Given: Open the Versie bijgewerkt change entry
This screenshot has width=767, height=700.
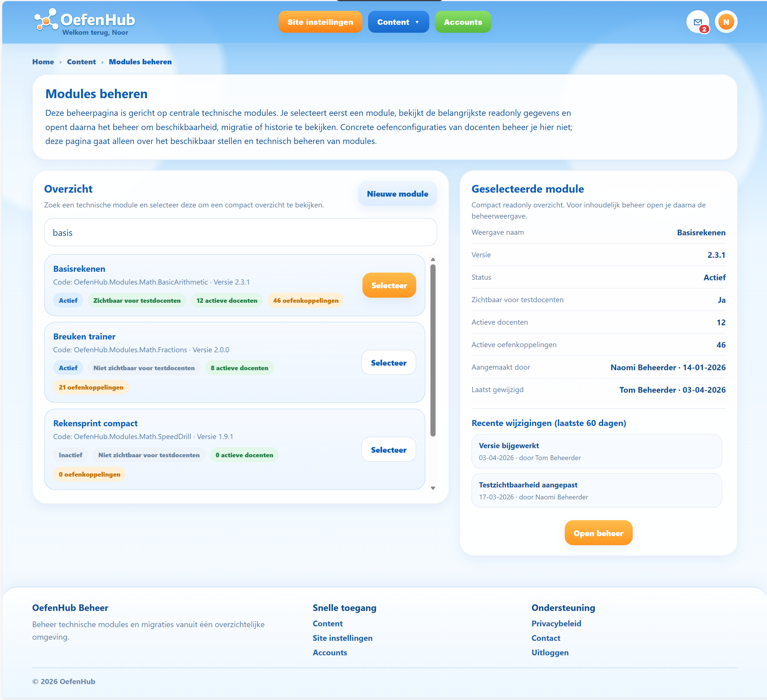Looking at the screenshot, I should point(597,451).
